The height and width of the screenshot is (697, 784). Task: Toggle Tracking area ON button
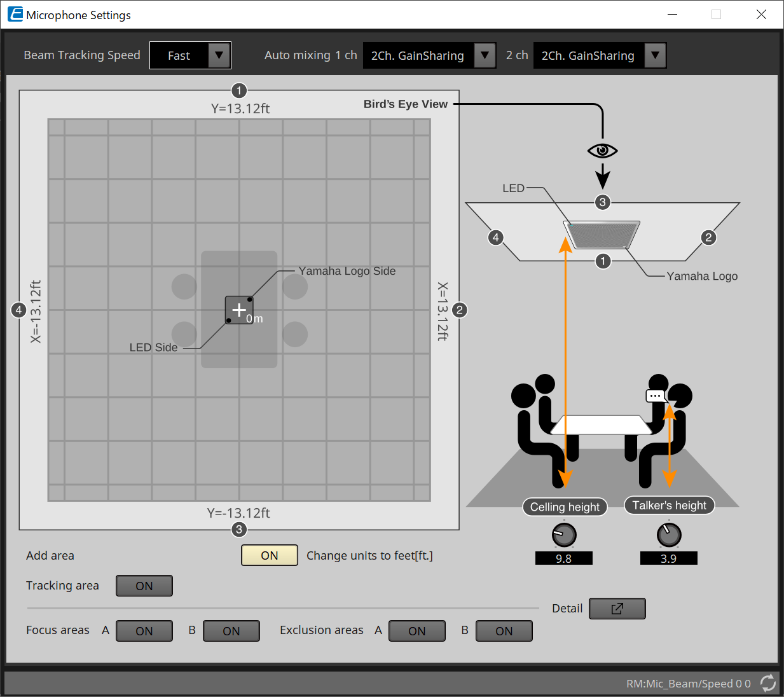coord(144,586)
